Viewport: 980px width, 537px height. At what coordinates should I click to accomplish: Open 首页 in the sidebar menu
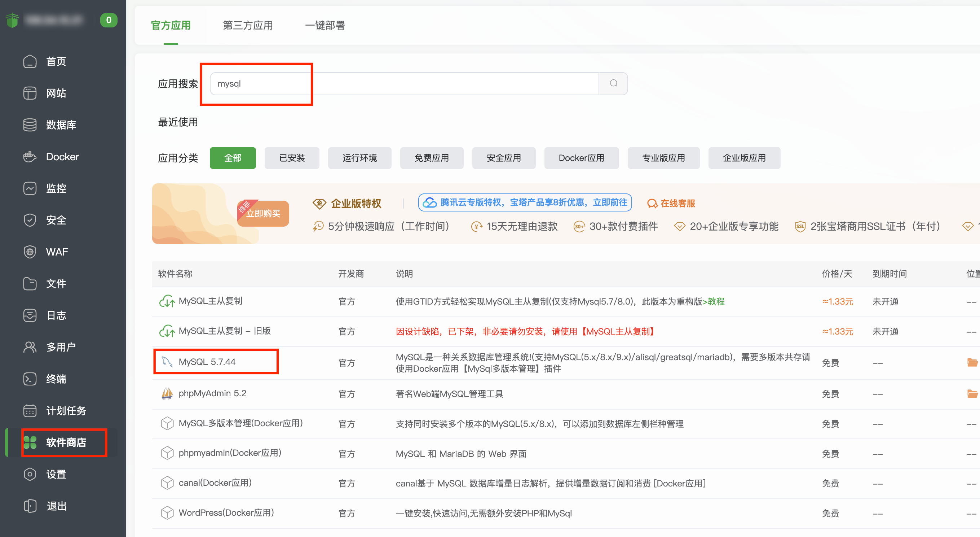[x=56, y=61]
